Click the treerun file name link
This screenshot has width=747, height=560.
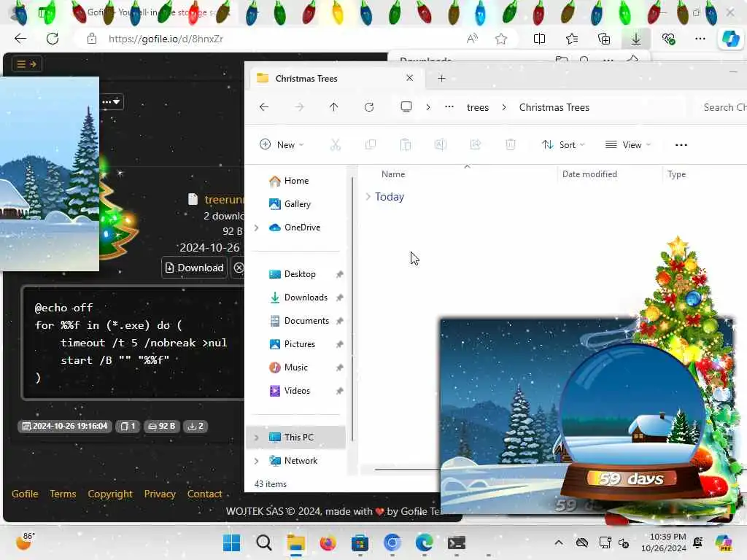[224, 200]
